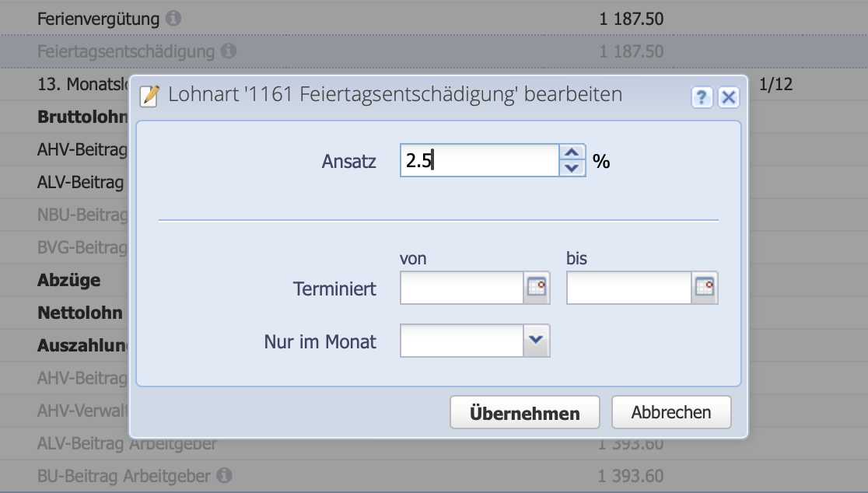Click the 'bis' date input field
868x493 pixels.
tap(628, 288)
